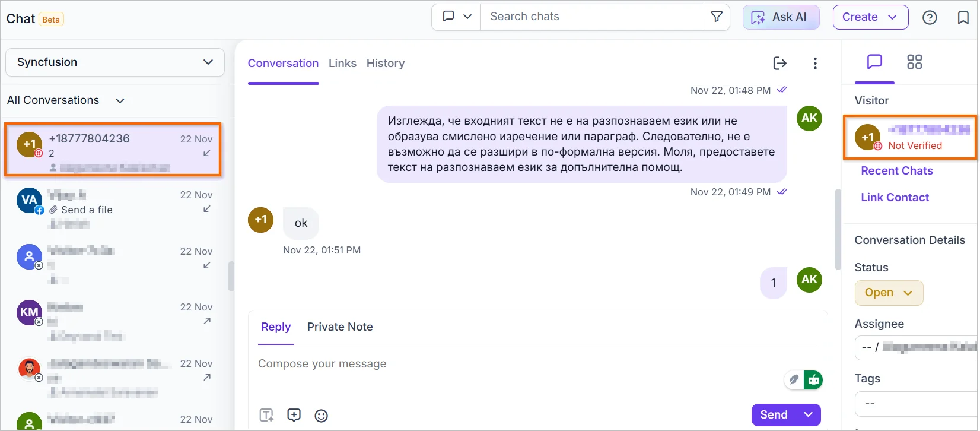Viewport: 980px width, 431px height.
Task: Toggle the quill pen writing assistant icon
Action: 794,379
